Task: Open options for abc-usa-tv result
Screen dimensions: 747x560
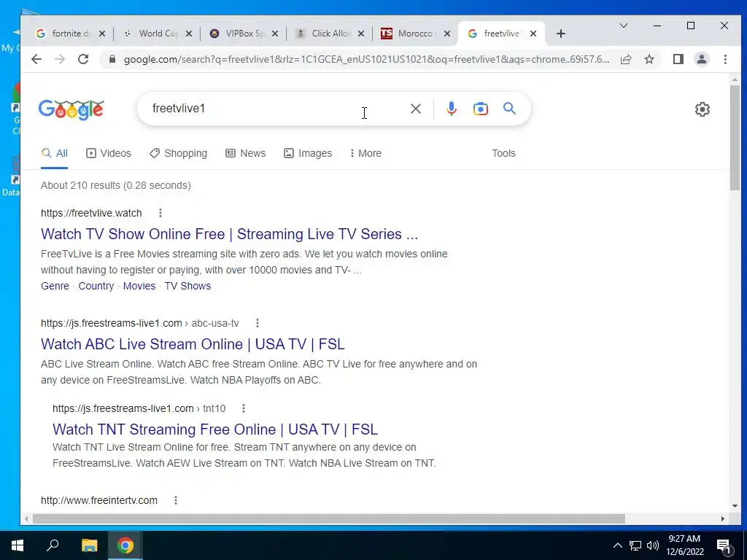Action: 258,323
